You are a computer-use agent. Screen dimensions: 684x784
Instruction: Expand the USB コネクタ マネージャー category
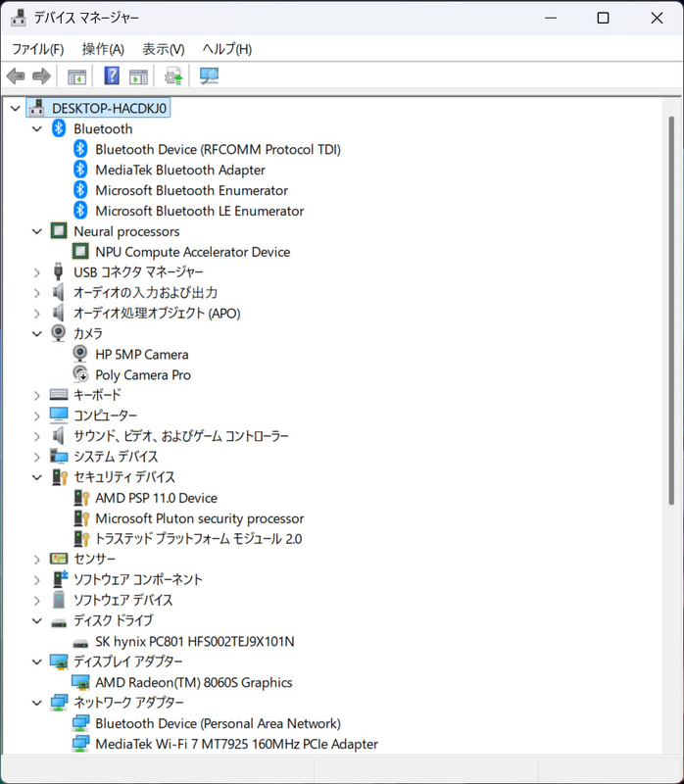coord(37,272)
